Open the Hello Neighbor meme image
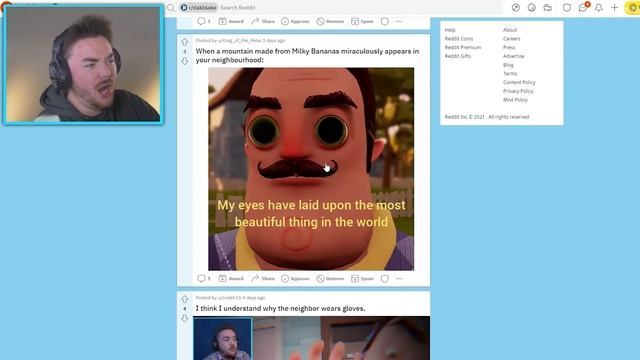Image resolution: width=640 pixels, height=360 pixels. pos(311,169)
